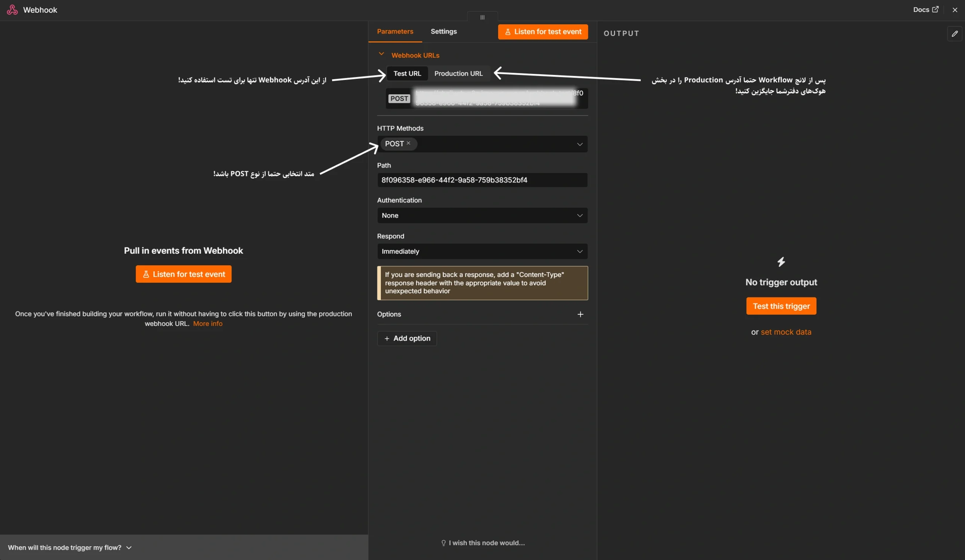
Task: Select the Production URL option
Action: point(458,73)
